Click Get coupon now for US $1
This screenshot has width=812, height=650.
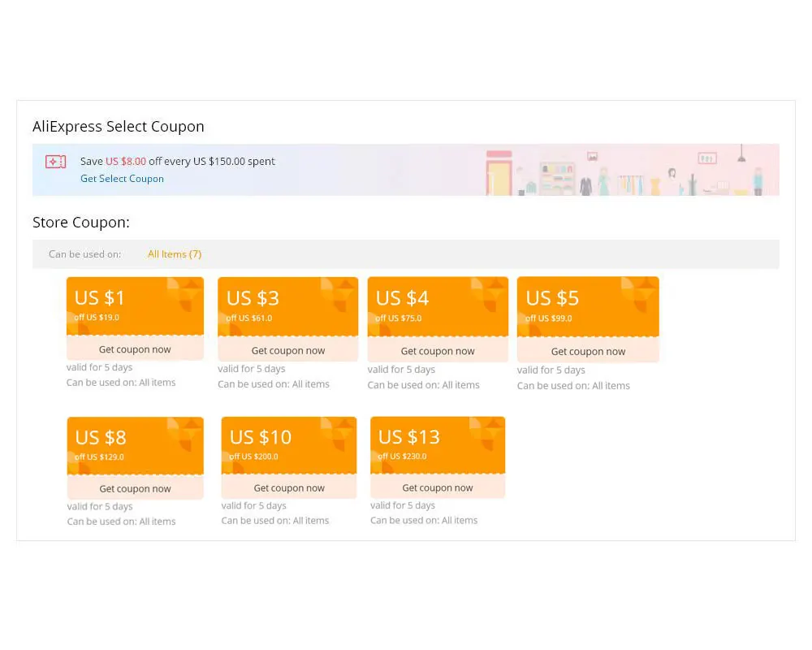[135, 349]
